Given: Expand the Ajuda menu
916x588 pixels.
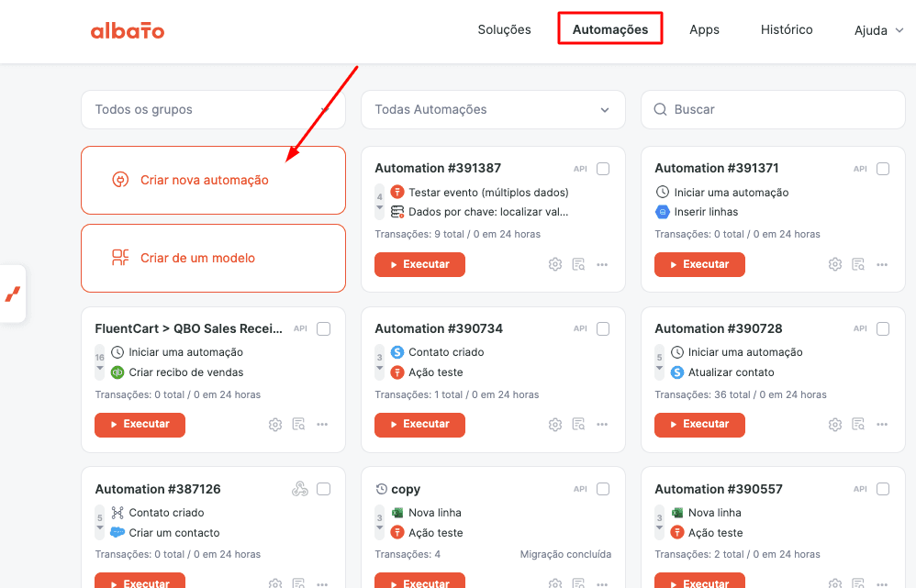Looking at the screenshot, I should [x=878, y=30].
